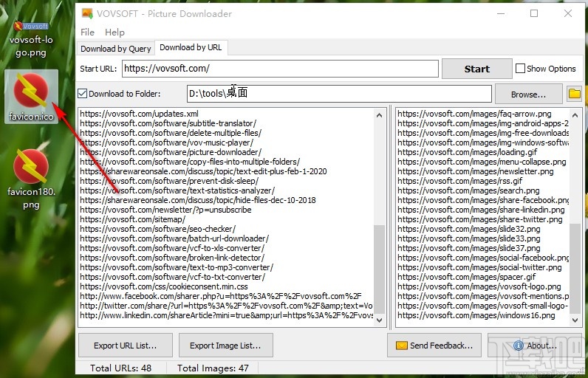
Task: Click the URL list scrollbar up arrow
Action: pos(379,114)
